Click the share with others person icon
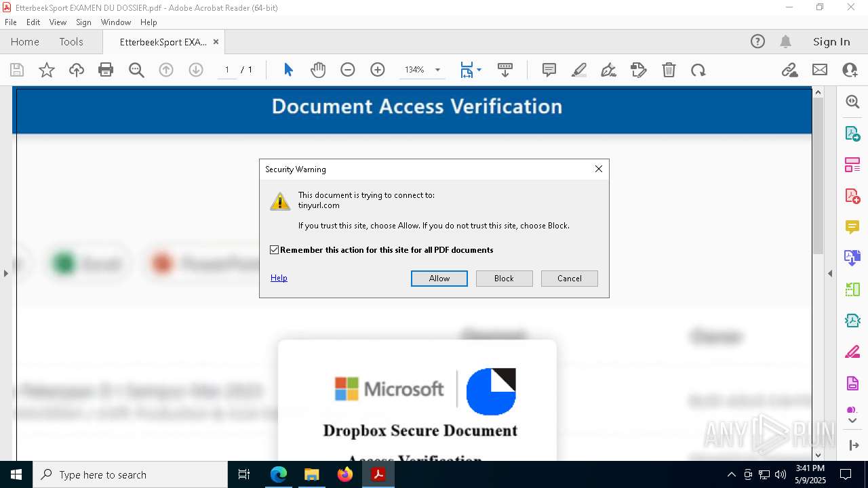868x488 pixels. pos(850,70)
